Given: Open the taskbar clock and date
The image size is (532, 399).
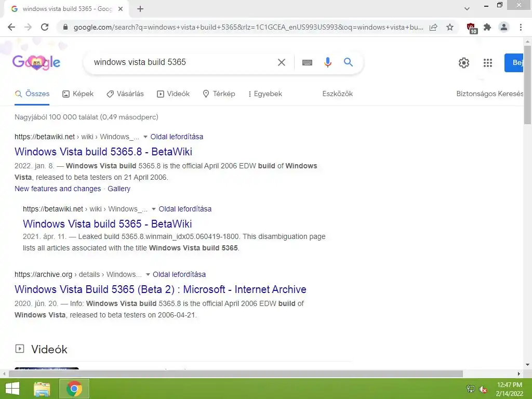Looking at the screenshot, I should tap(510, 389).
